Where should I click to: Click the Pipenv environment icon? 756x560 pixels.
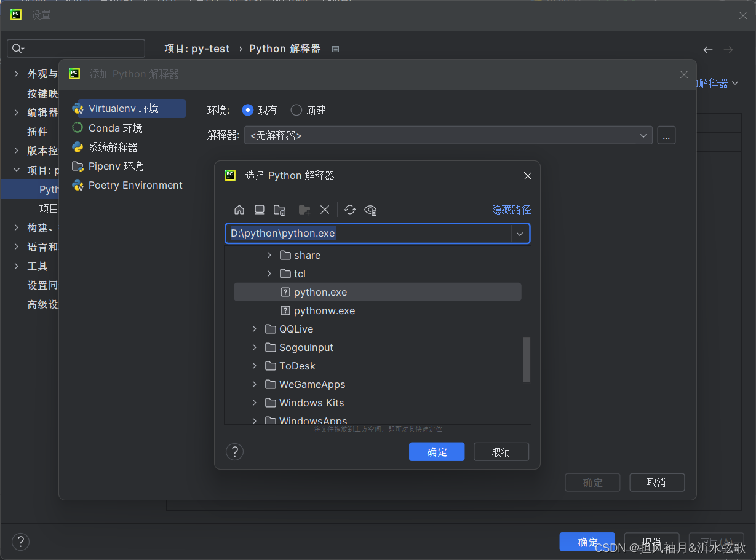[x=78, y=166]
